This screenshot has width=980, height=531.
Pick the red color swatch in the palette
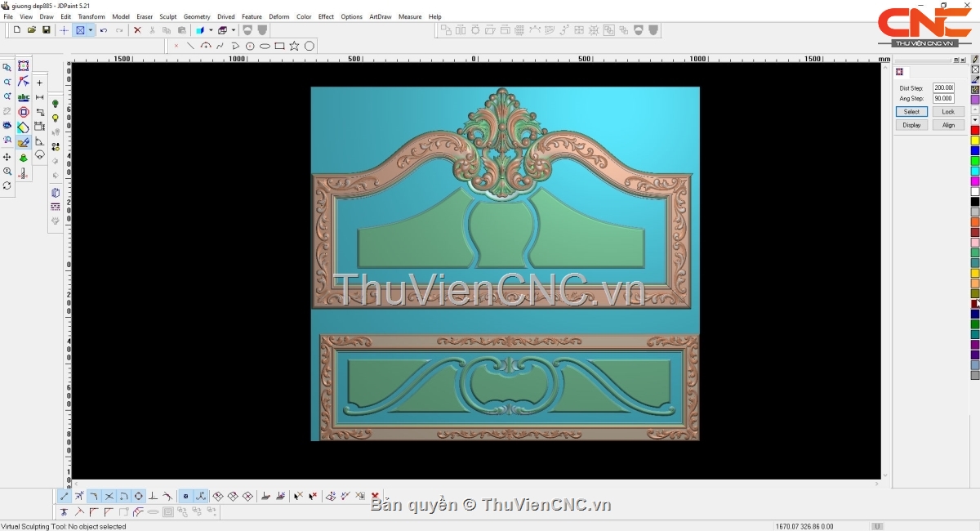click(975, 130)
